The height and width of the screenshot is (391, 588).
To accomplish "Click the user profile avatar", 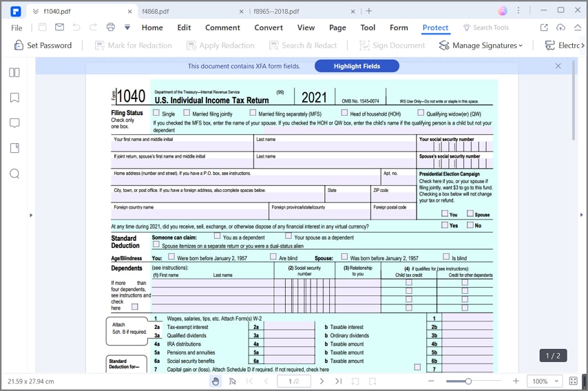I will pos(503,10).
